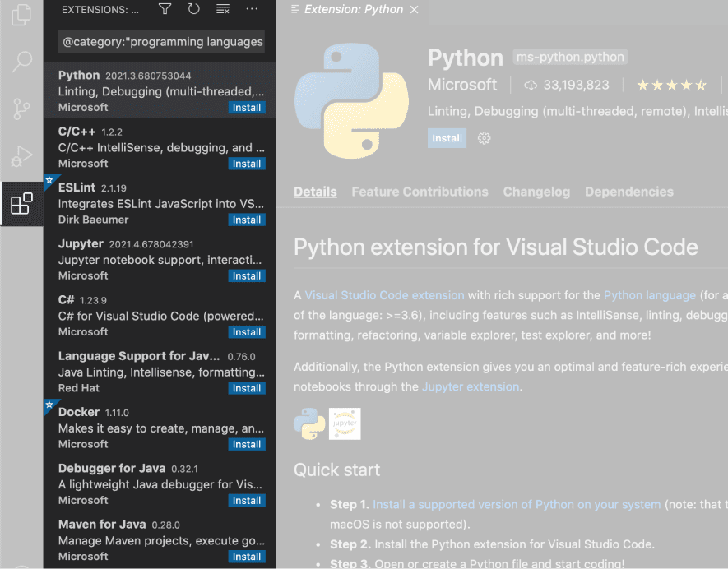Click the star rating for Python extension

pyautogui.click(x=671, y=85)
